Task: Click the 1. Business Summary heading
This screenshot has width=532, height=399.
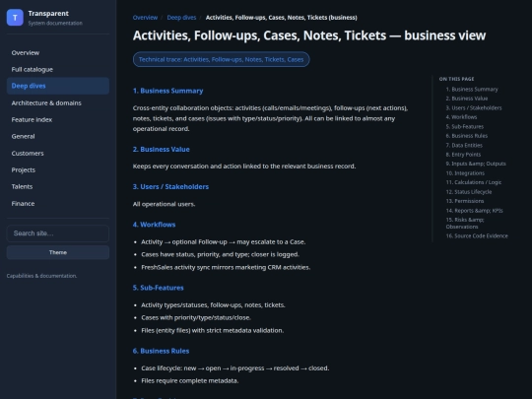Action: pyautogui.click(x=167, y=91)
